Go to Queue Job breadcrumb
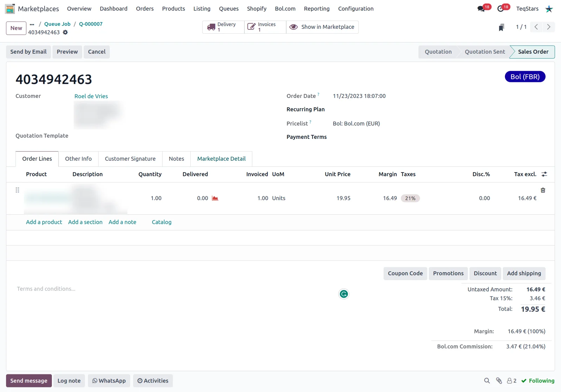The width and height of the screenshot is (561, 392). [57, 24]
